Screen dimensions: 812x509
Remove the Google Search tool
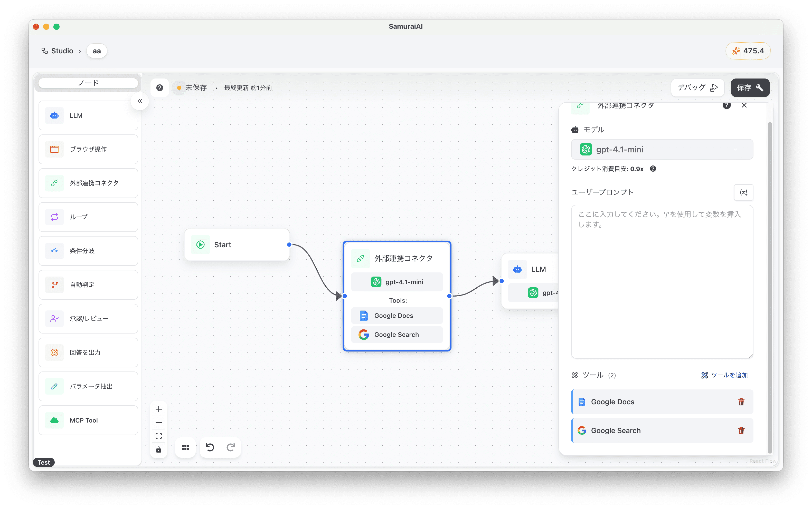tap(741, 430)
